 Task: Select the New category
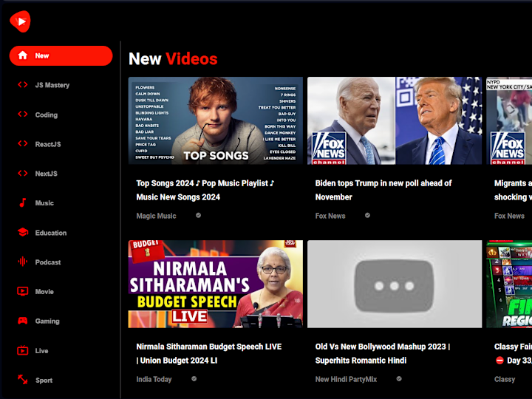pyautogui.click(x=61, y=55)
